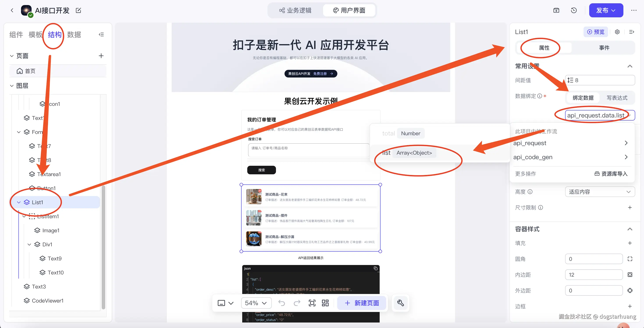Open the 高度 适应内容 dropdown

pyautogui.click(x=600, y=192)
